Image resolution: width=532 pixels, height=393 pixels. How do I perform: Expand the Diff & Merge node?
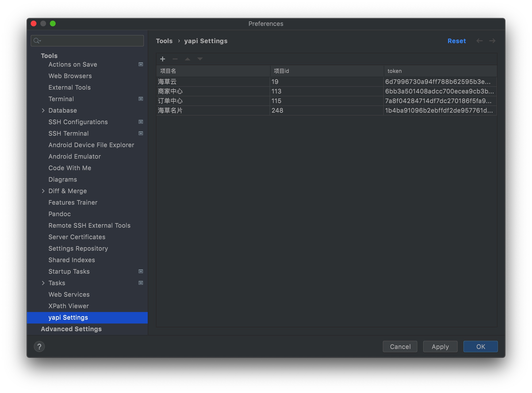[x=43, y=191]
